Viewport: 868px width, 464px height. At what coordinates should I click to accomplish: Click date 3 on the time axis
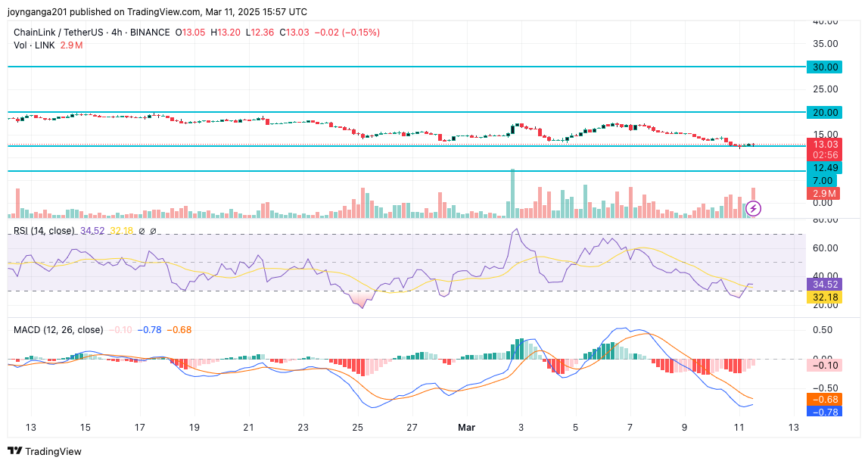coord(521,428)
